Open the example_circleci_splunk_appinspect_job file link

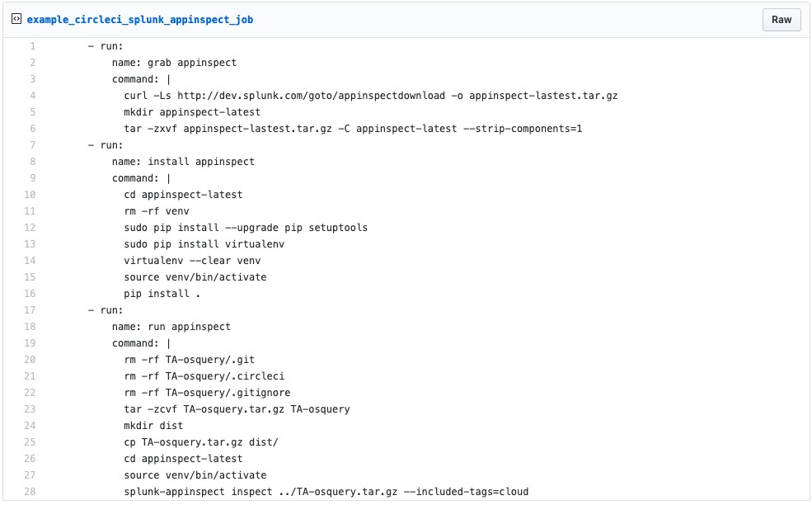pos(140,20)
